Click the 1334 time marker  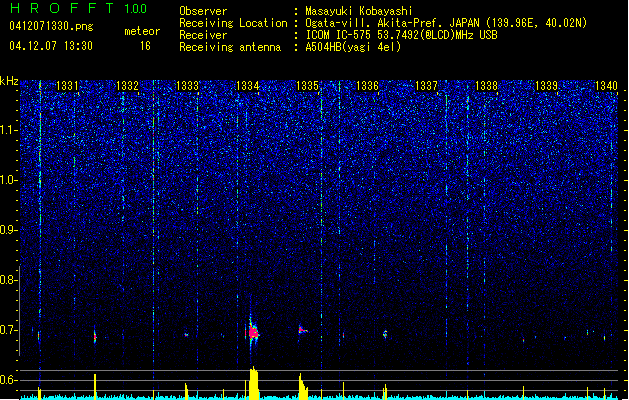tap(248, 86)
